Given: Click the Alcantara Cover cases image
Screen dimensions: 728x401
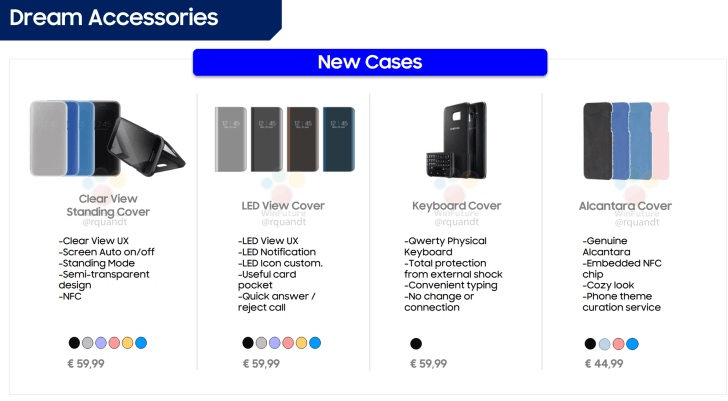Looking at the screenshot, I should click(625, 139).
